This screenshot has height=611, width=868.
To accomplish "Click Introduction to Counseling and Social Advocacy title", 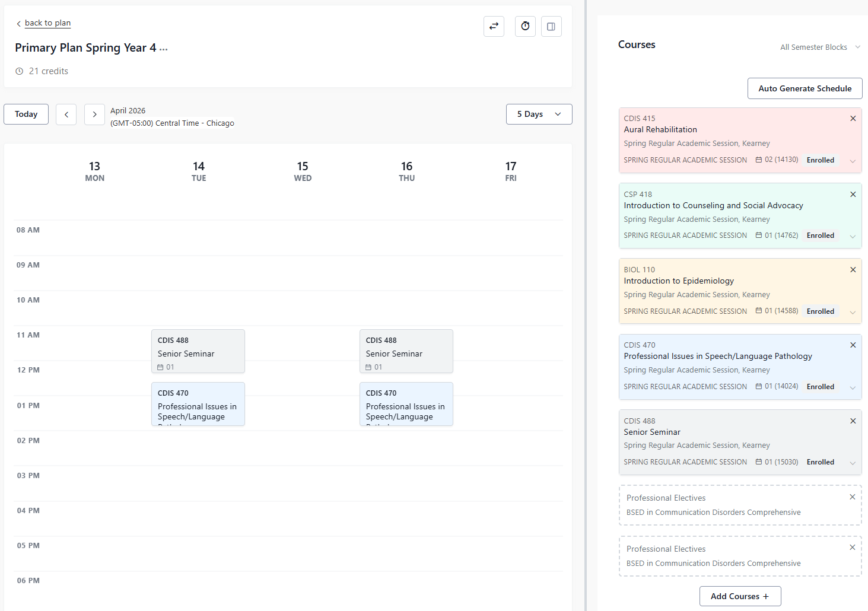I will tap(713, 205).
